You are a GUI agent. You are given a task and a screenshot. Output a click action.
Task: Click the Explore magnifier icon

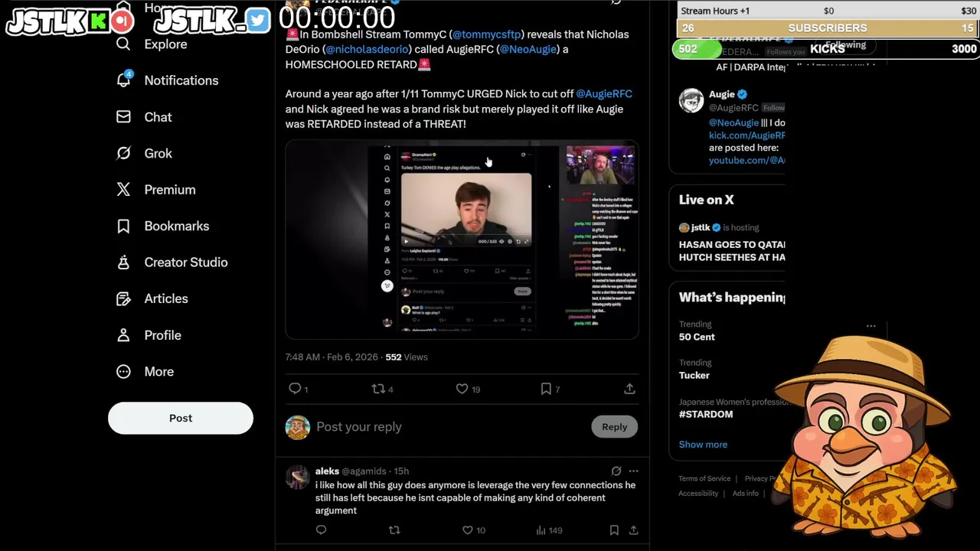tap(123, 44)
